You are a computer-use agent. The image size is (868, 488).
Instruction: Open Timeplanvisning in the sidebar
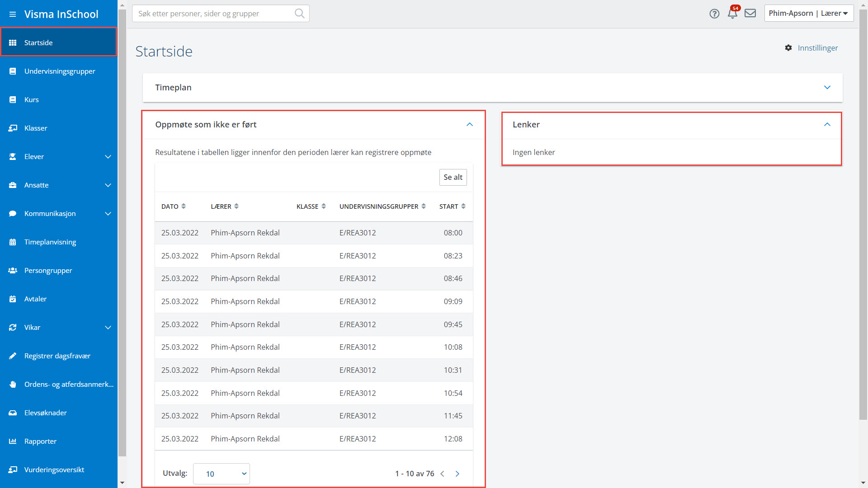point(50,242)
